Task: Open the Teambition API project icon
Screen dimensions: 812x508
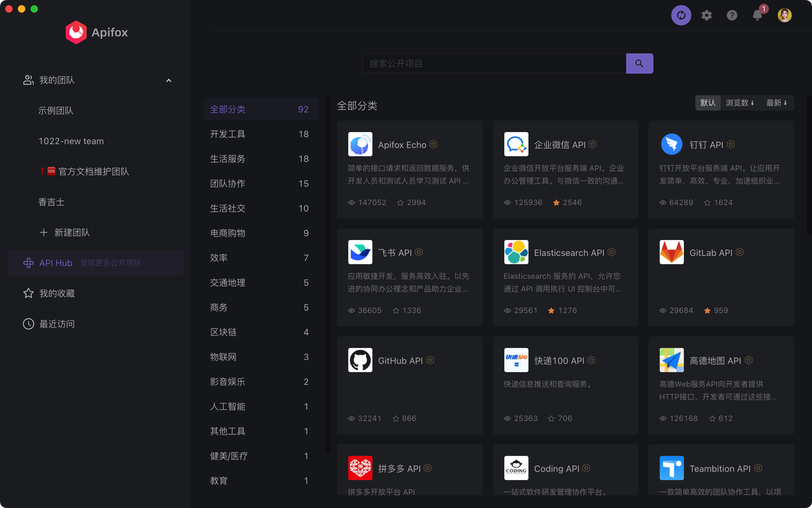Action: pyautogui.click(x=672, y=468)
